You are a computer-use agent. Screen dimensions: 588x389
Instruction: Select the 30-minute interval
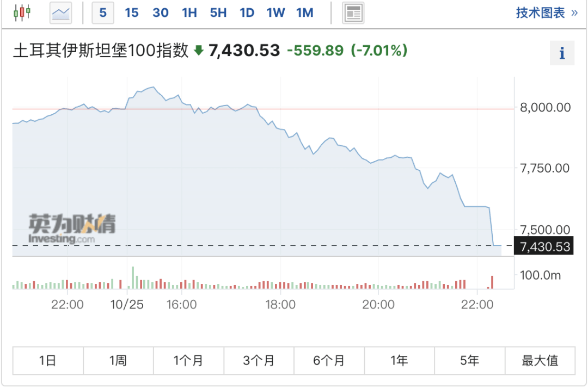161,13
